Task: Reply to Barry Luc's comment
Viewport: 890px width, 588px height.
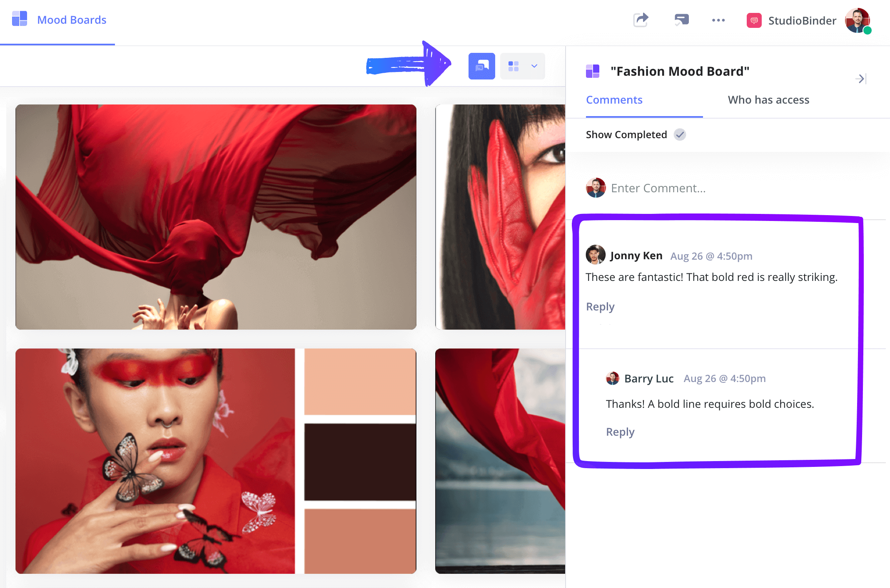Action: pyautogui.click(x=620, y=432)
